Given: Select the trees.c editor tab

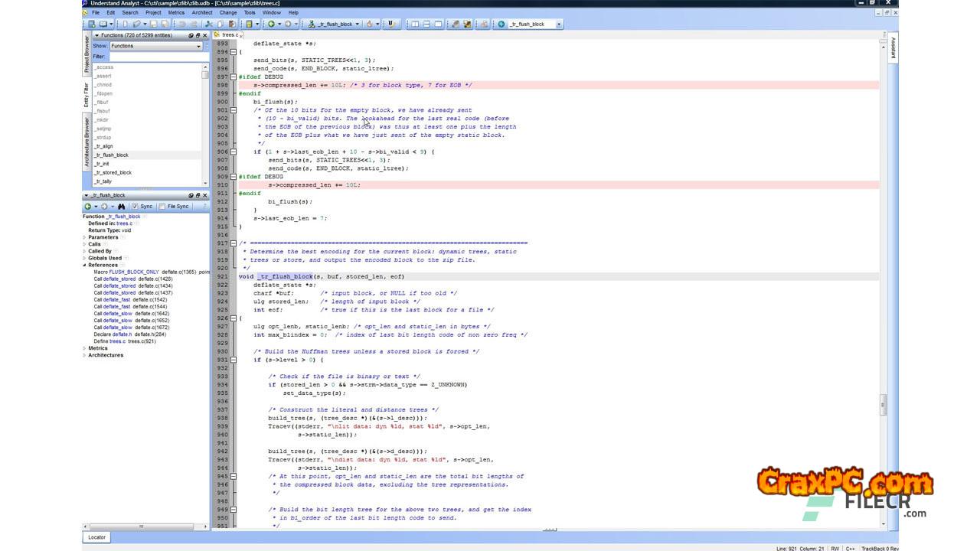Looking at the screenshot, I should pyautogui.click(x=229, y=35).
